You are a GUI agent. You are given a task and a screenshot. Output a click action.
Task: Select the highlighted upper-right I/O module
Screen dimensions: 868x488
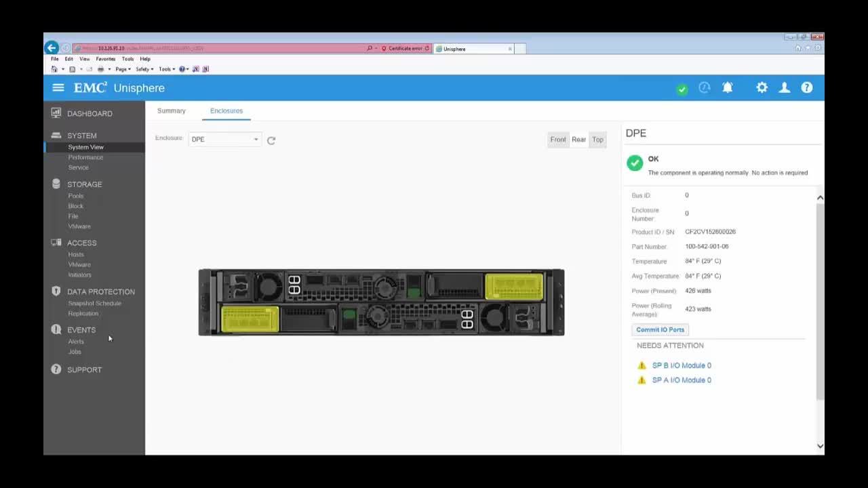click(x=514, y=286)
